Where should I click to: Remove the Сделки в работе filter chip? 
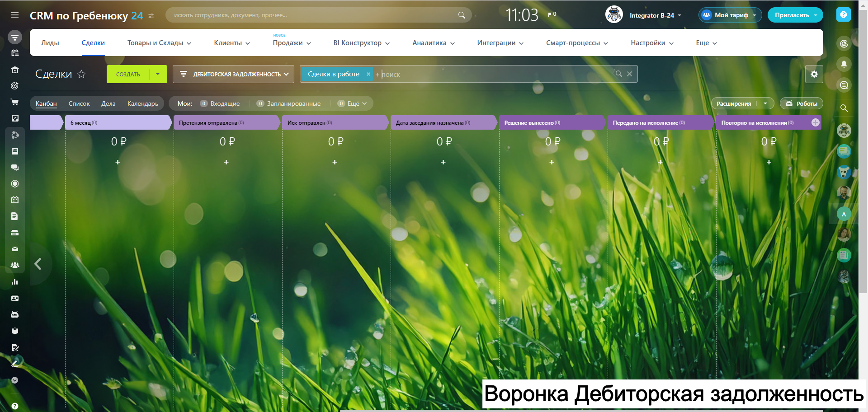pos(368,74)
